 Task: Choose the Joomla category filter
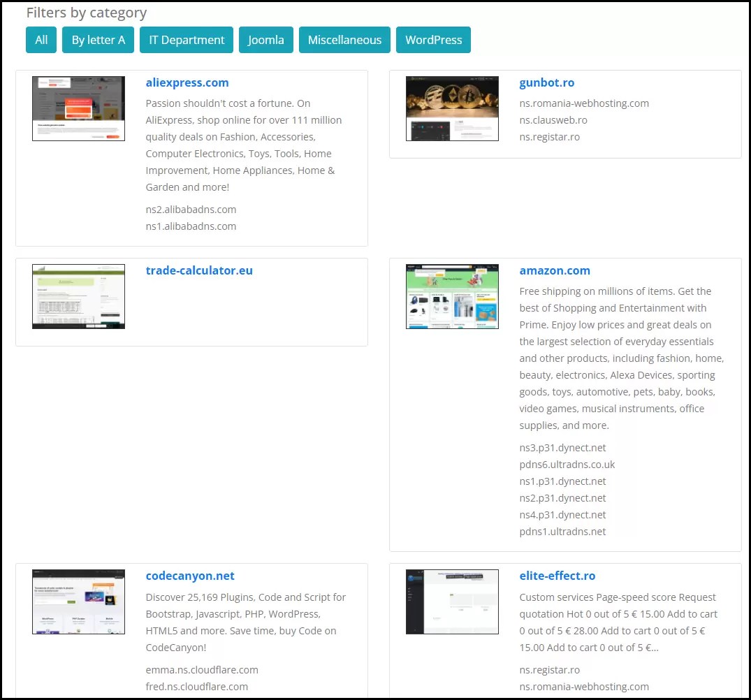pos(266,40)
